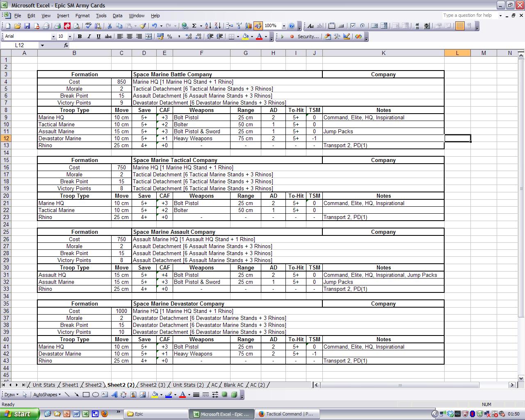Click the Save icon in the toolbar

click(27, 26)
